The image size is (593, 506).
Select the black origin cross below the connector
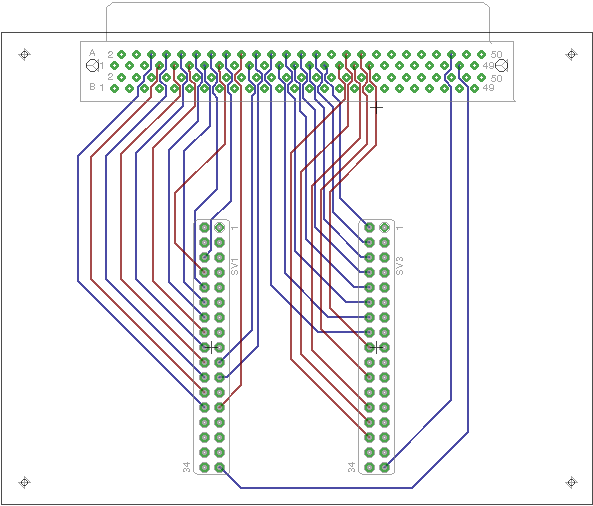pos(376,108)
